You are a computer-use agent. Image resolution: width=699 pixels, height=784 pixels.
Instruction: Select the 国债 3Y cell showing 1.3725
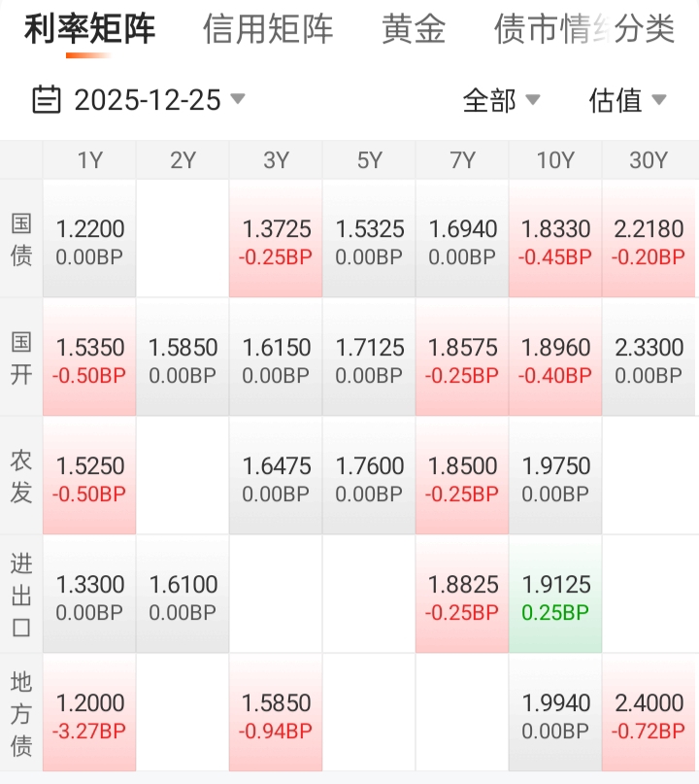276,241
